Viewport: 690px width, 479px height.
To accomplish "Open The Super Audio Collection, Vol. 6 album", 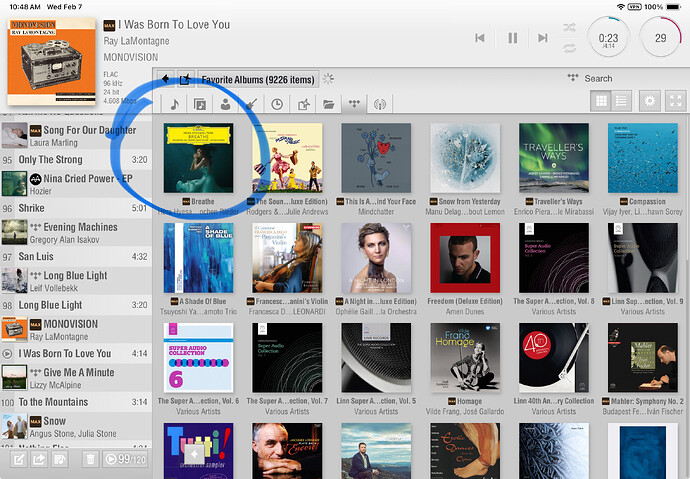I will point(198,358).
